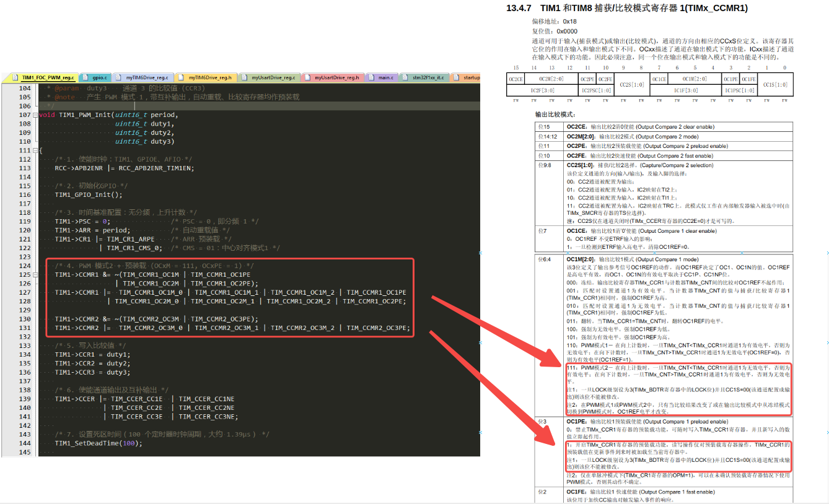Click the CC1S[1:0] cell in the register diagram
829x504 pixels.
[775, 85]
